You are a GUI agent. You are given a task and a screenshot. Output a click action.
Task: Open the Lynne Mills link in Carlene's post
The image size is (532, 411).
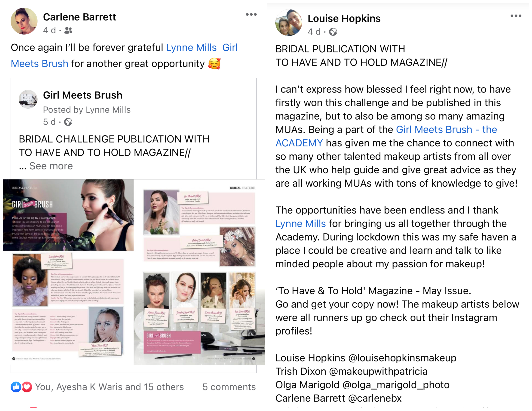point(191,47)
